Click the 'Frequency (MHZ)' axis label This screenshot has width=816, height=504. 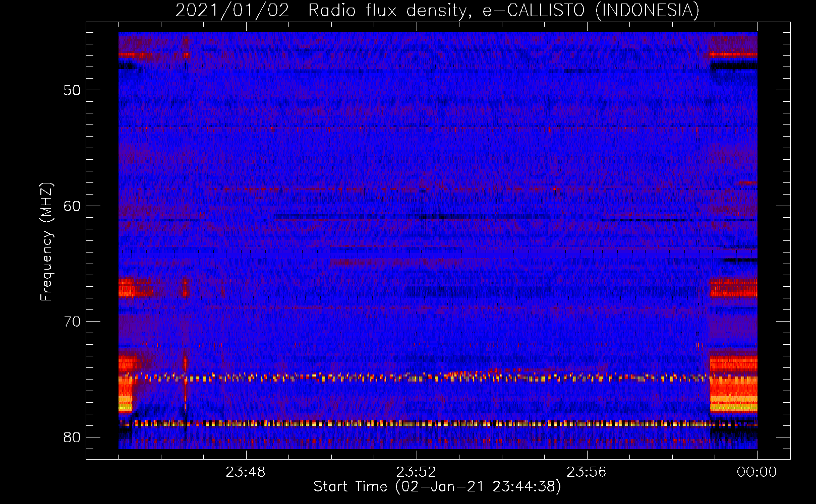[46, 242]
